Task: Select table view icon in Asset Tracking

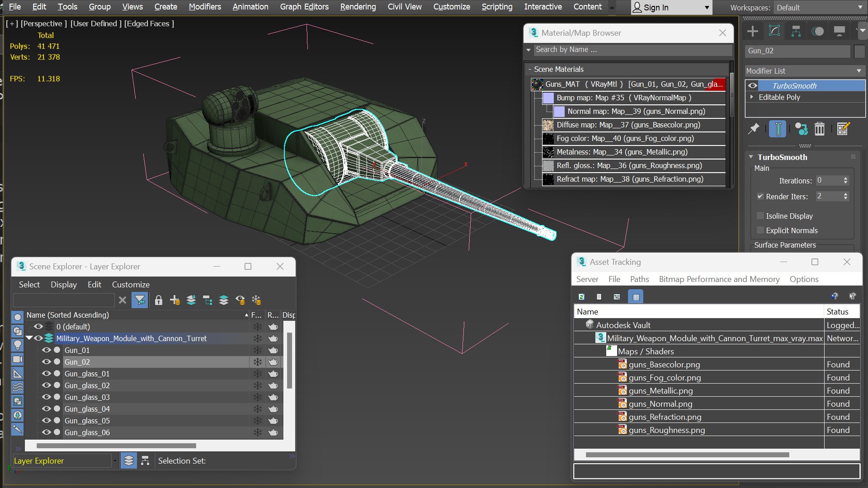Action: click(x=636, y=297)
